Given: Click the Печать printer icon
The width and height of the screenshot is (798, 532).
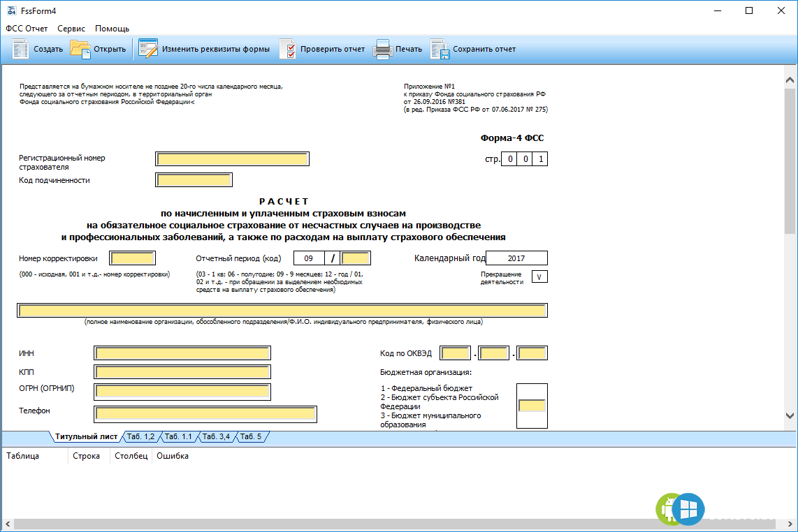Looking at the screenshot, I should point(383,50).
